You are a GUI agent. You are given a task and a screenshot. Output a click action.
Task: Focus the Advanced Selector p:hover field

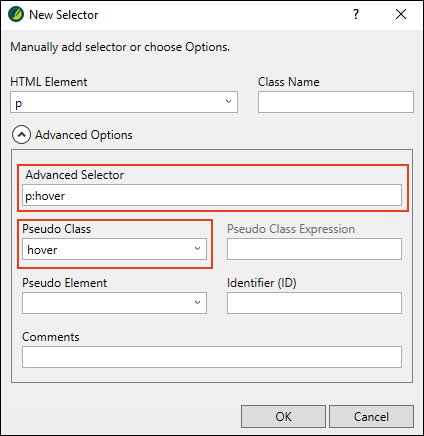212,195
